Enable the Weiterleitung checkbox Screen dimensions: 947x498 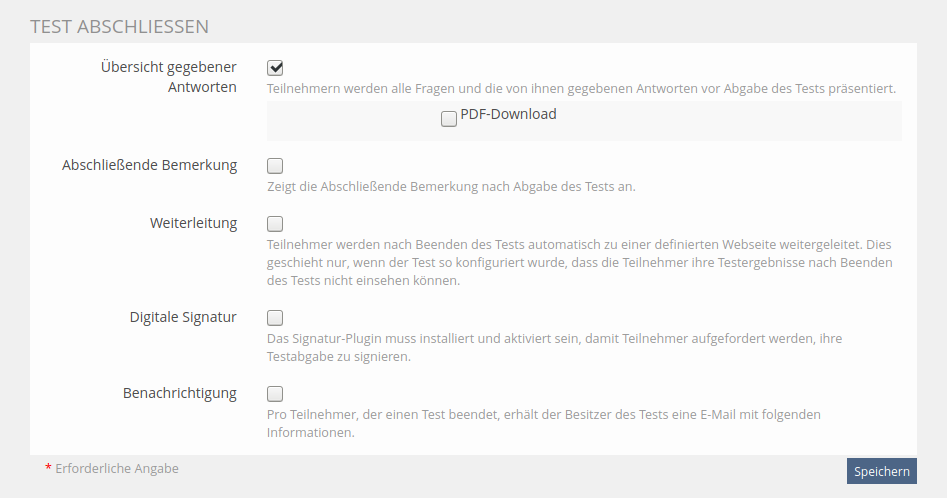275,224
